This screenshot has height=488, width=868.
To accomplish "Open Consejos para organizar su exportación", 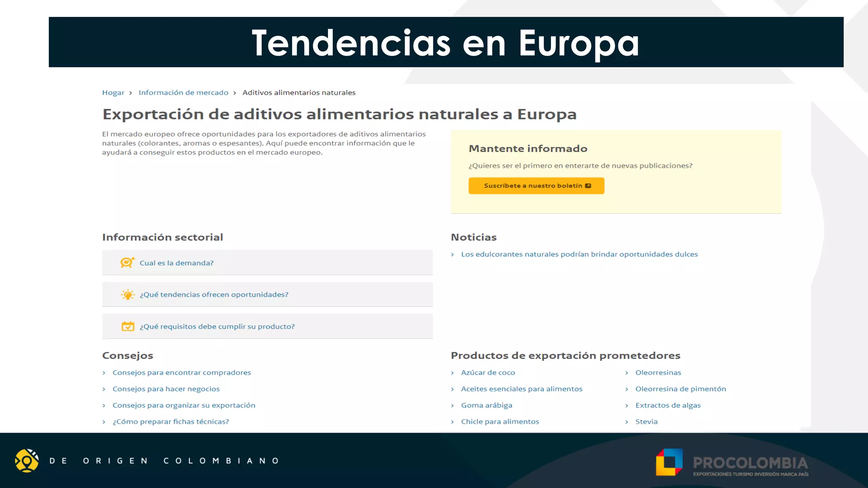I will point(184,405).
